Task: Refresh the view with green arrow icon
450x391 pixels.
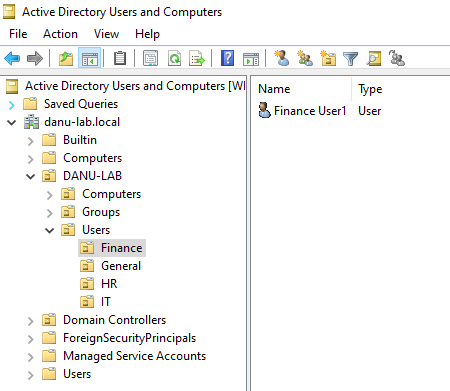Action: coord(174,59)
